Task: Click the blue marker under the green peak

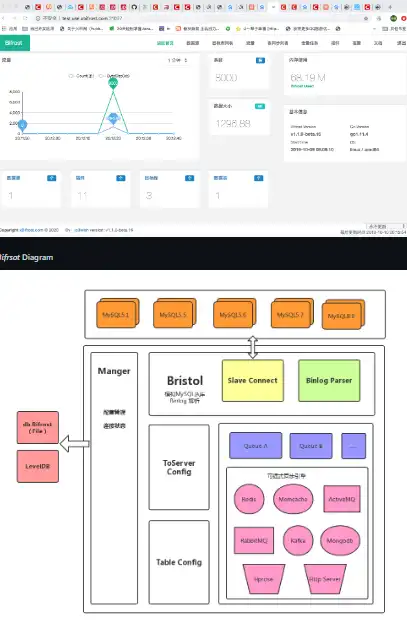Action: (113, 119)
